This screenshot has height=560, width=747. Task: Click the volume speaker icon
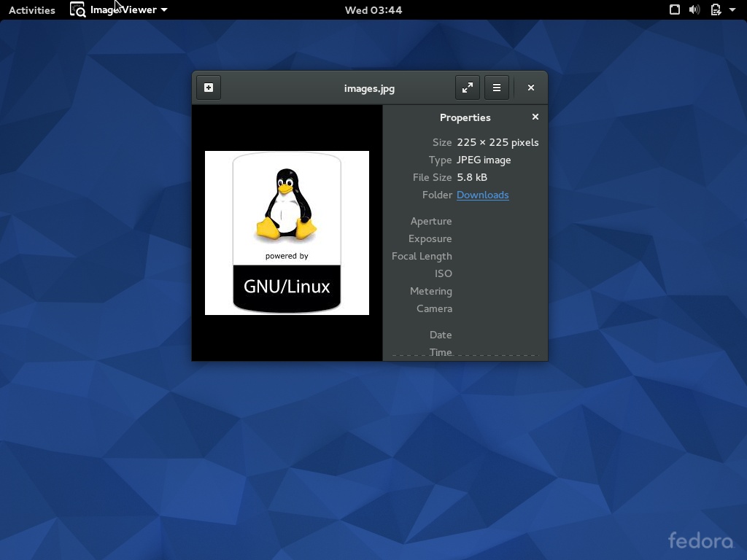tap(694, 9)
